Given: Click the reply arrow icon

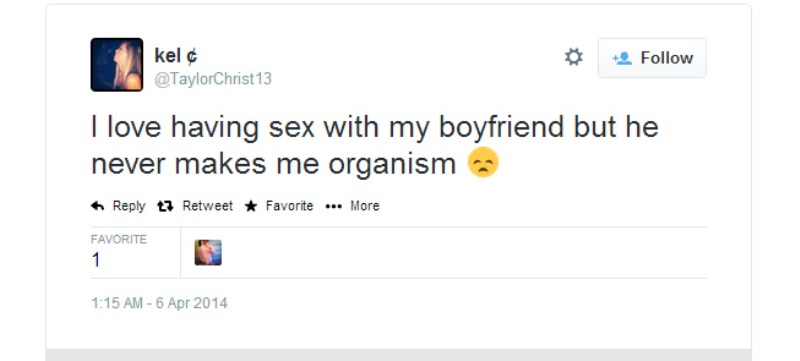Looking at the screenshot, I should pos(97,206).
